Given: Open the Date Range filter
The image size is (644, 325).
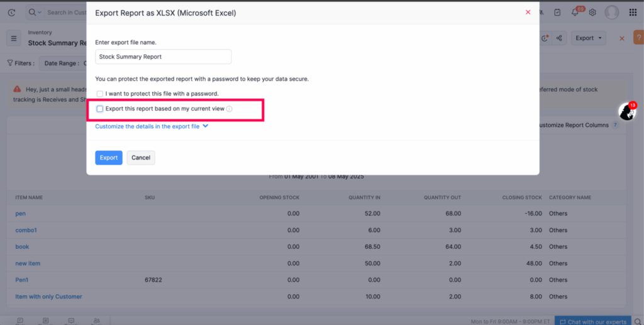Looking at the screenshot, I should 64,63.
